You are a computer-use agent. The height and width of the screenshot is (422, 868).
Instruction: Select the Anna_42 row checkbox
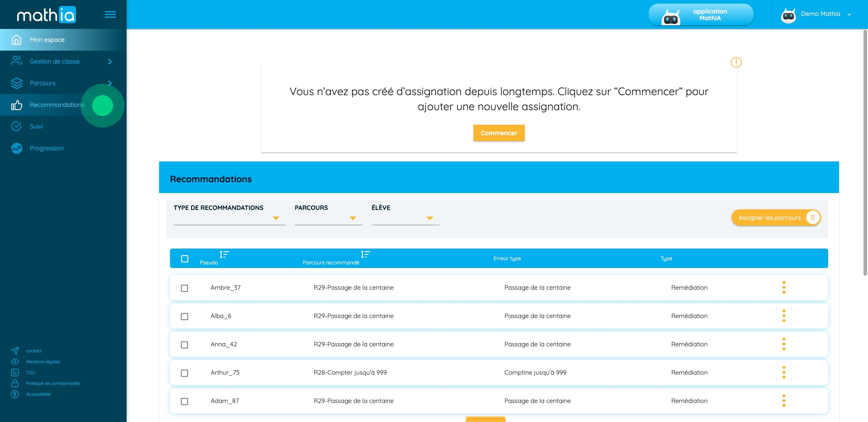click(184, 345)
